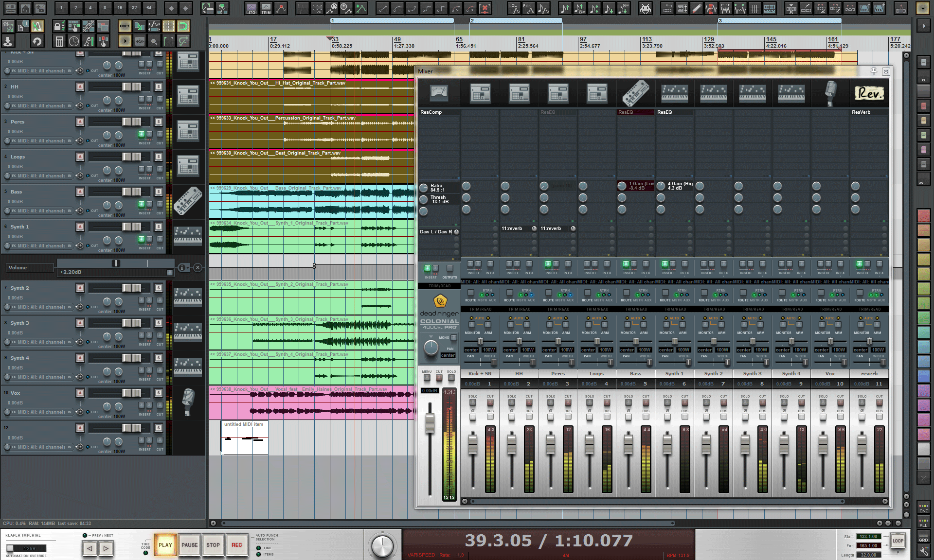Screen dimensions: 934x560
Task: Click the Vox track microphone icon
Action: [188, 402]
